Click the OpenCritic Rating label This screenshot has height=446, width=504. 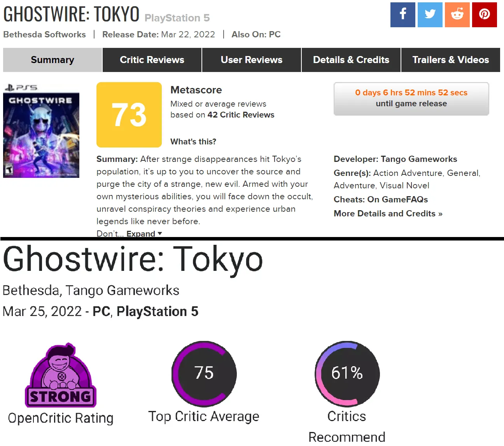(61, 418)
